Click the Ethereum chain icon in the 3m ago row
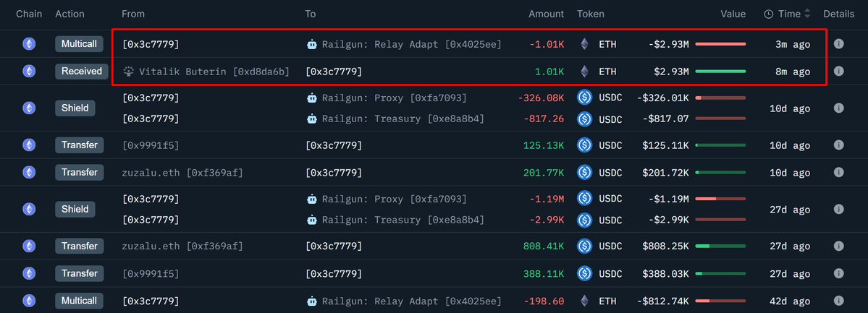The height and width of the screenshot is (313, 868). pyautogui.click(x=29, y=43)
